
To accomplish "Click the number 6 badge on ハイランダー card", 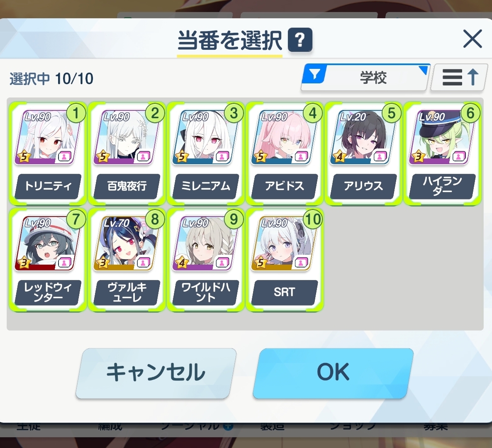I will (470, 113).
